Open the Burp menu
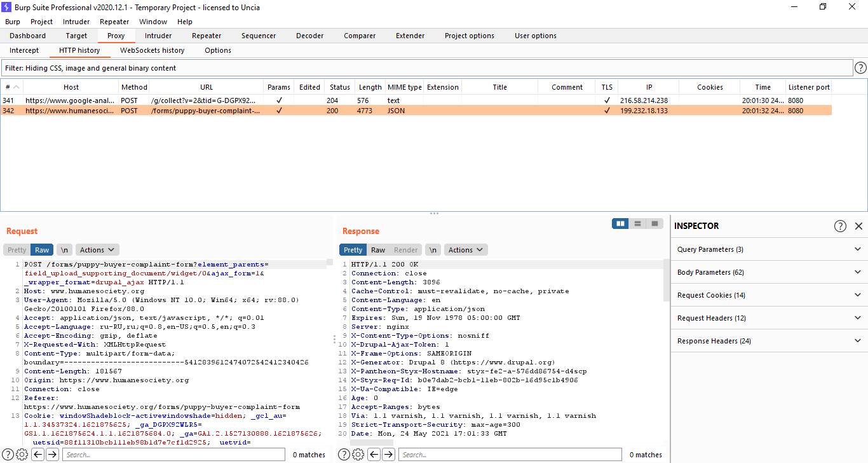 point(13,22)
